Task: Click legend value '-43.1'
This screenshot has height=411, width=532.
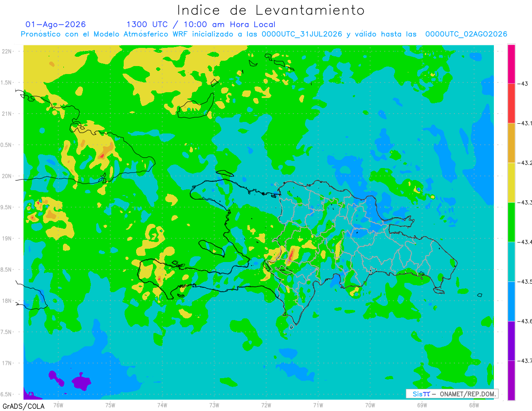Action: click(525, 123)
